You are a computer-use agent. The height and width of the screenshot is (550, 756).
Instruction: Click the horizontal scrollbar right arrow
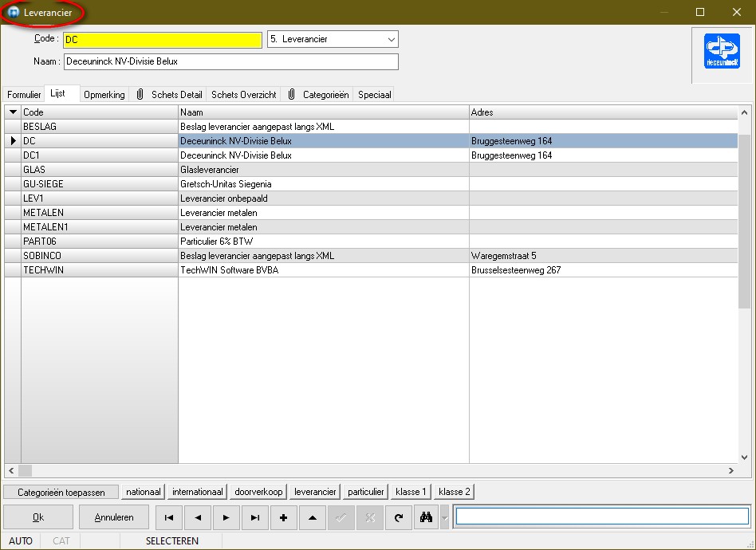731,470
